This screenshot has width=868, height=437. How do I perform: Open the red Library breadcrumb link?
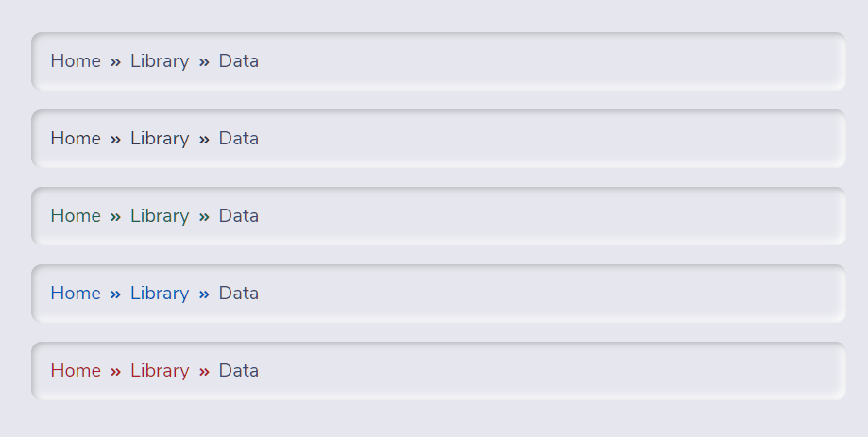[160, 371]
